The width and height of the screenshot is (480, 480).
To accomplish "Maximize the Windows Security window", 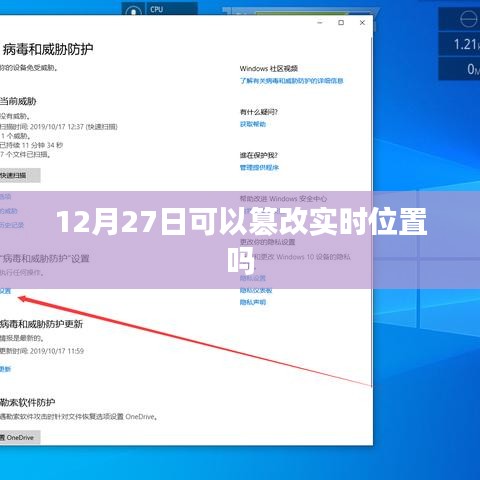I will [x=341, y=23].
